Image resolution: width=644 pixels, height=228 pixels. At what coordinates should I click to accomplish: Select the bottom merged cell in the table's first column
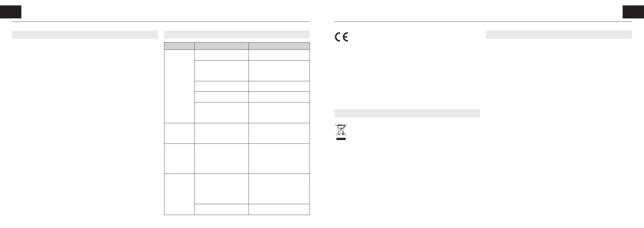point(179,194)
